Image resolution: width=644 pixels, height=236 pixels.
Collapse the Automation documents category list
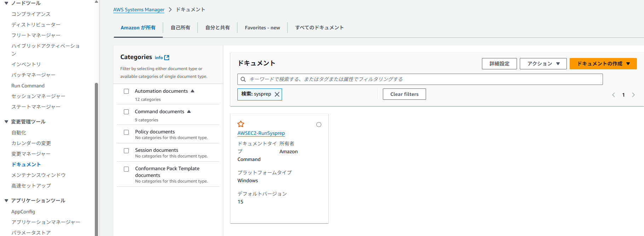[x=192, y=91]
